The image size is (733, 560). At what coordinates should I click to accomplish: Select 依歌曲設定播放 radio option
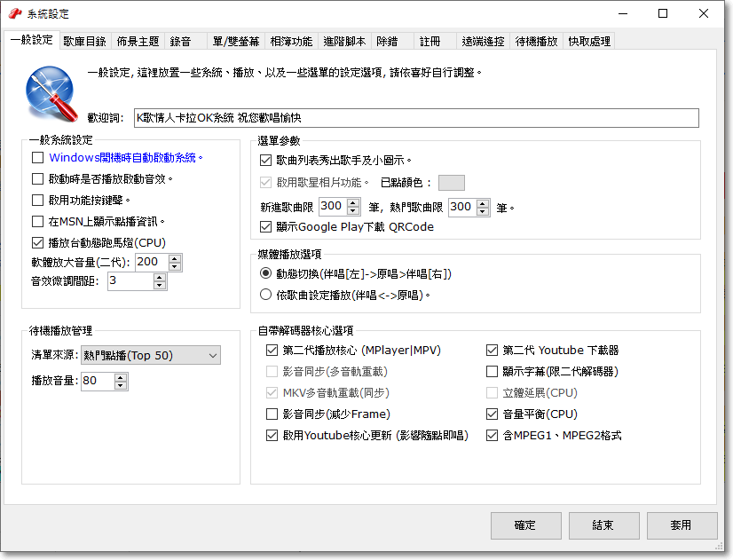pyautogui.click(x=266, y=295)
